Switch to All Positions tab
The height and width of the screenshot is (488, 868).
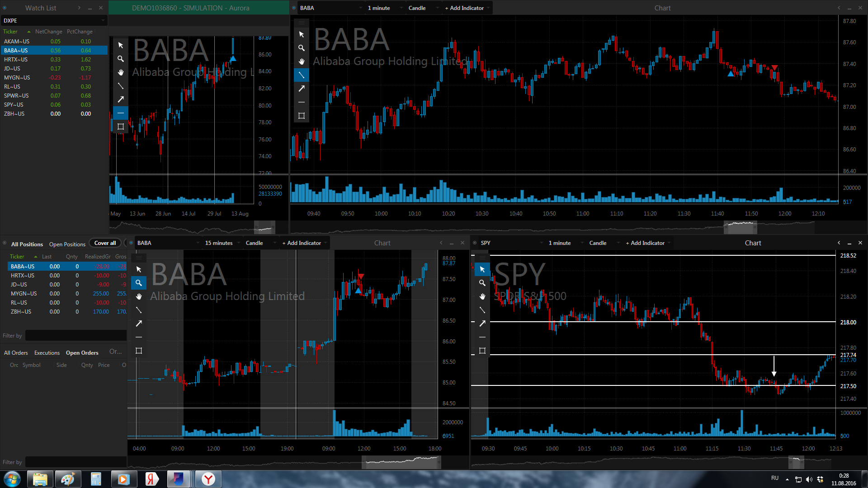[27, 244]
